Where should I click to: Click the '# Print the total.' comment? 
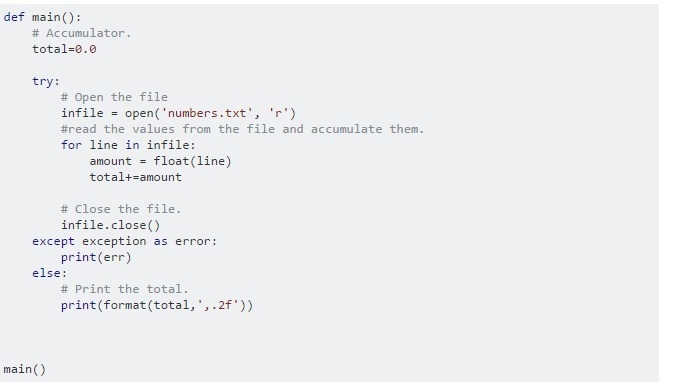coord(125,289)
